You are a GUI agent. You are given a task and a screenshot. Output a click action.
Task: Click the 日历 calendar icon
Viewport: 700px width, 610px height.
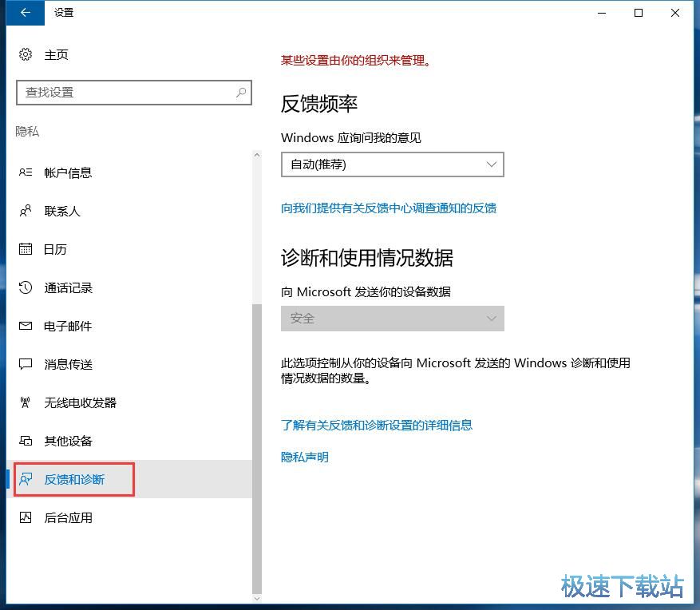coord(26,249)
